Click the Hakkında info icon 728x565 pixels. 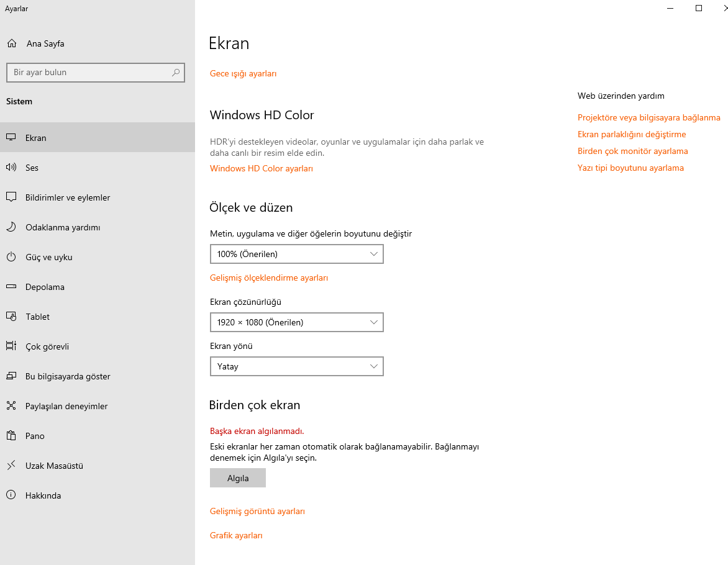point(11,495)
